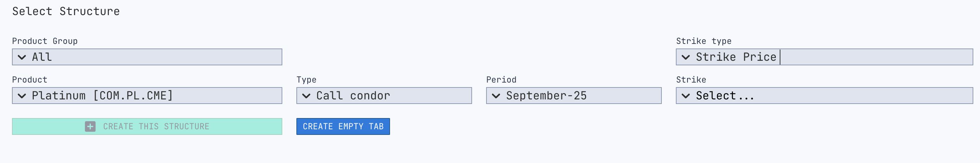Screen dimensions: 980x163
Task: Click the chevron arrow beside "All"
Action: point(22,57)
